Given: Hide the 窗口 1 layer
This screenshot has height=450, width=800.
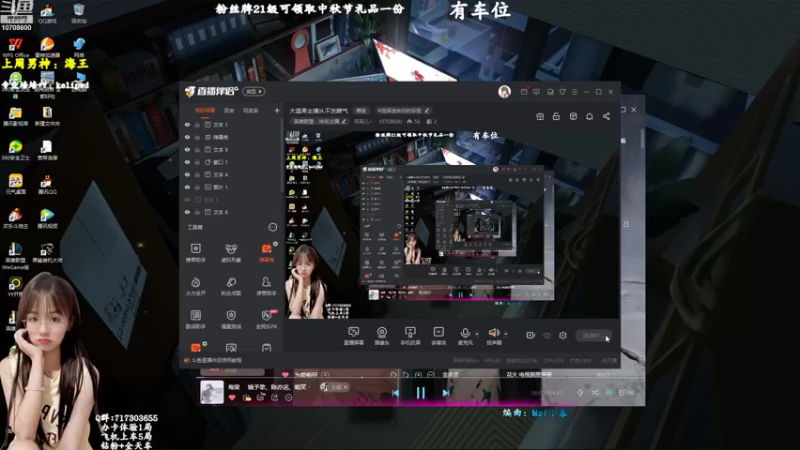Looking at the screenshot, I should (187, 162).
